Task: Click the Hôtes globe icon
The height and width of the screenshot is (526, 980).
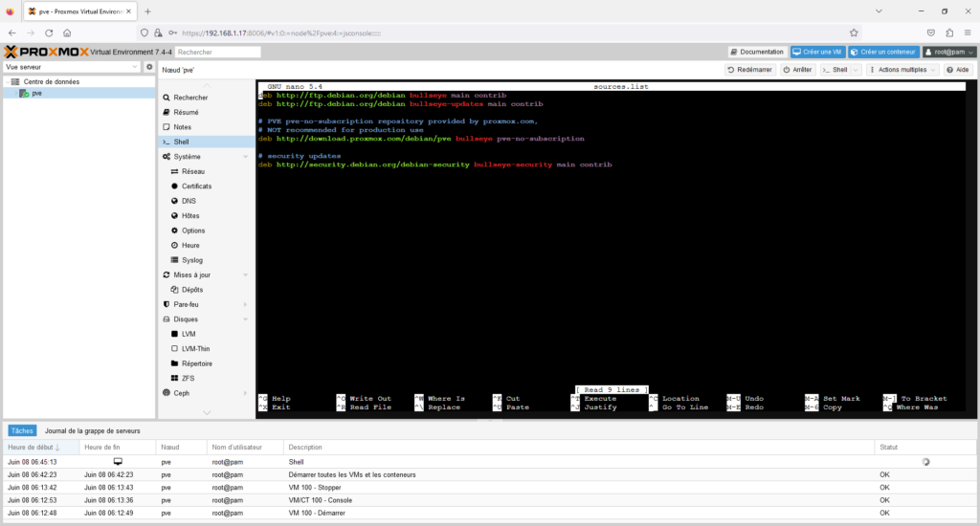Action: pyautogui.click(x=174, y=215)
